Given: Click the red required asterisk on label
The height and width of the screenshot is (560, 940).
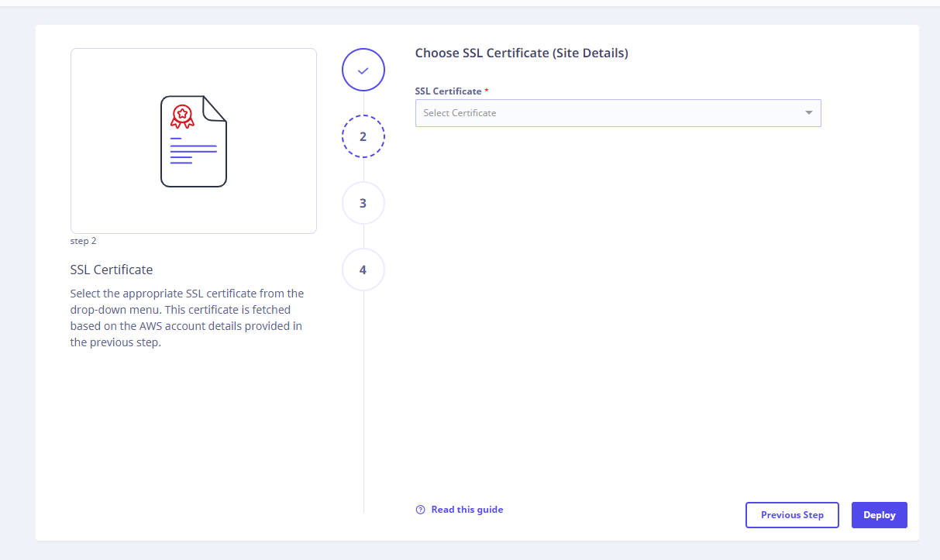Looking at the screenshot, I should point(487,91).
